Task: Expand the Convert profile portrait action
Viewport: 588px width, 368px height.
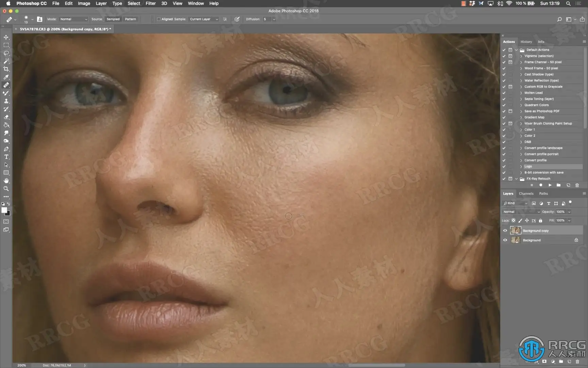Action: click(x=521, y=154)
